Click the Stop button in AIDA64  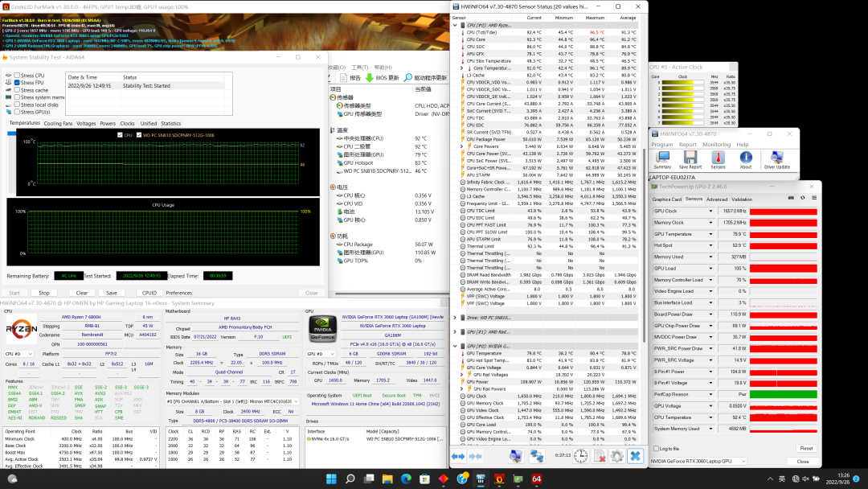(x=44, y=293)
